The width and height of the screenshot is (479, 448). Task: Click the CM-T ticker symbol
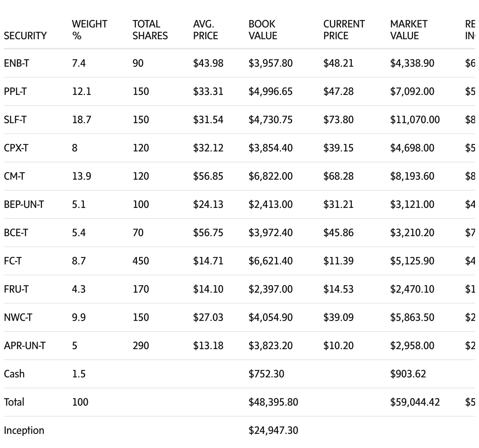coord(14,176)
